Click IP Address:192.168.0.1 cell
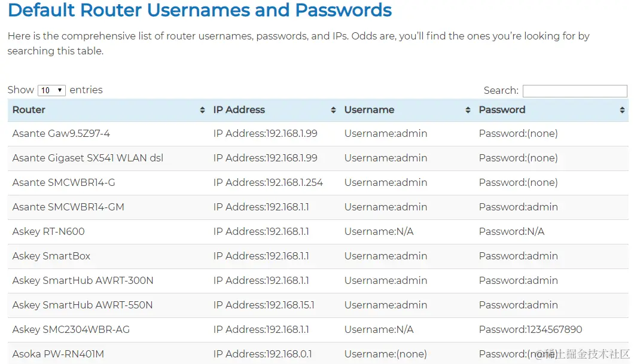The width and height of the screenshot is (634, 364). click(x=263, y=354)
